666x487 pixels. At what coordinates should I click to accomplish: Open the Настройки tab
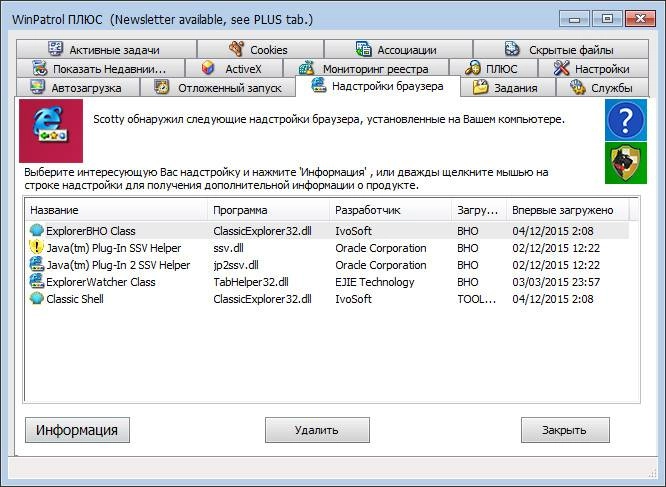coord(593,68)
